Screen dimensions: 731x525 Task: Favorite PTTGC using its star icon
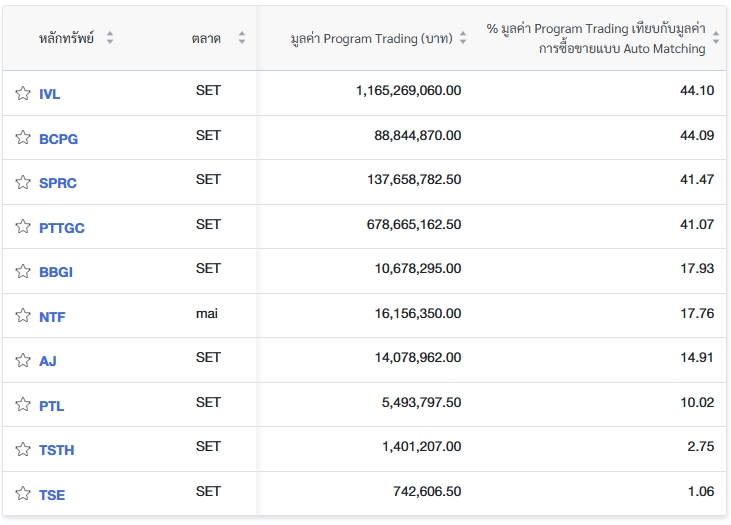[22, 227]
